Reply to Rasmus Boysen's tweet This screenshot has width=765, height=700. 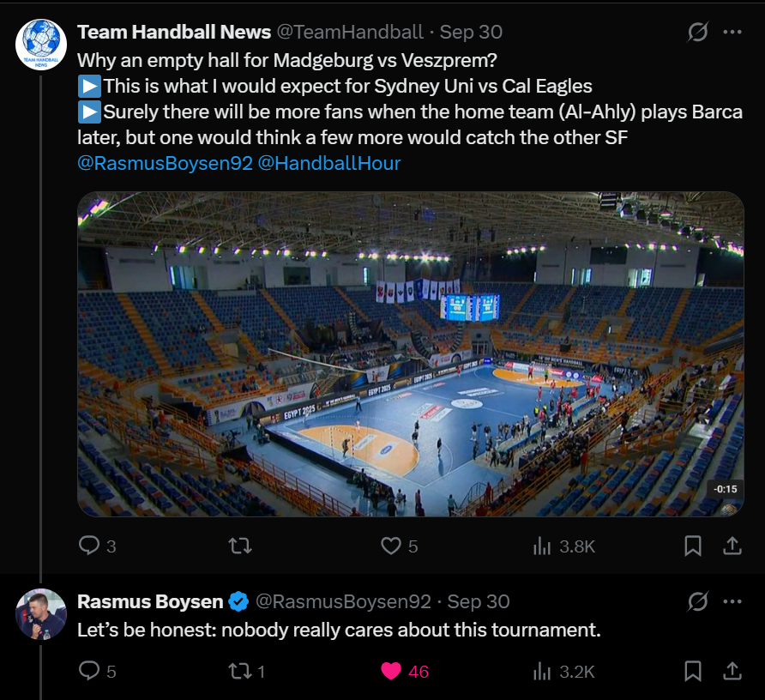(89, 671)
